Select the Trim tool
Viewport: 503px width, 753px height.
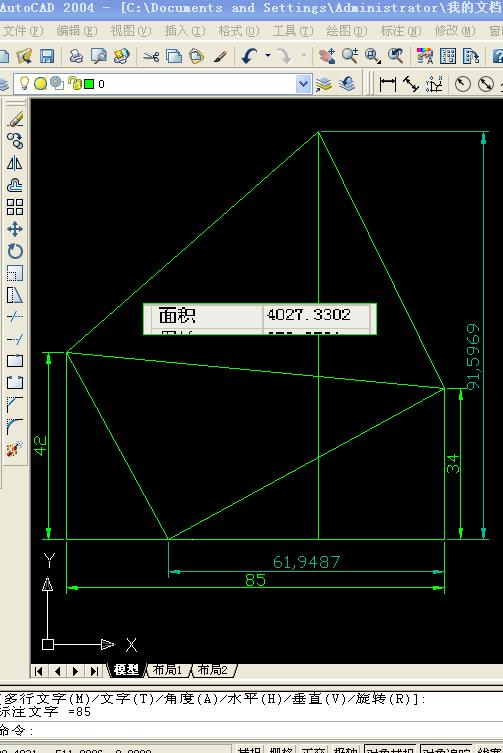tap(15, 317)
